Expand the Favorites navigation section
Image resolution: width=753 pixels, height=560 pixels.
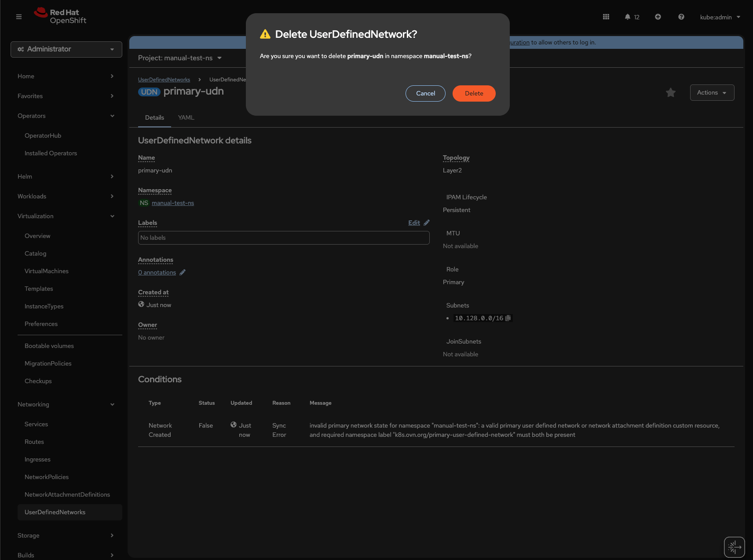tap(66, 96)
